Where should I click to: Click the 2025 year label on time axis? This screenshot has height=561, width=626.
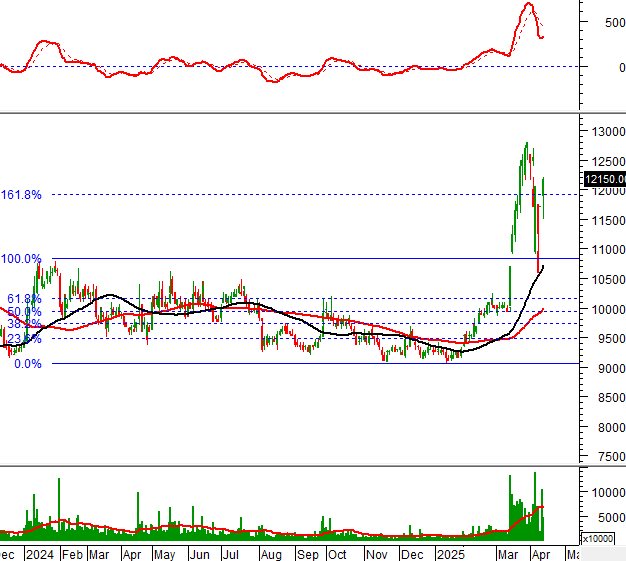click(x=451, y=555)
